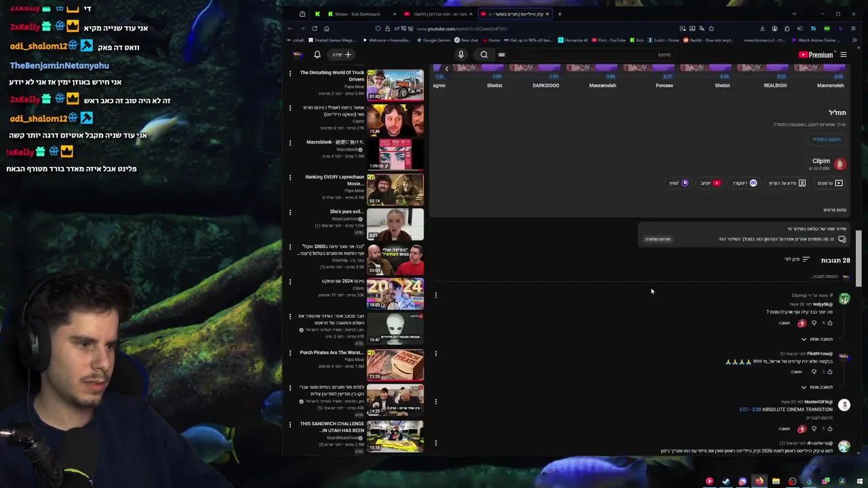Open the Porch Pirates video thumbnail

395,365
